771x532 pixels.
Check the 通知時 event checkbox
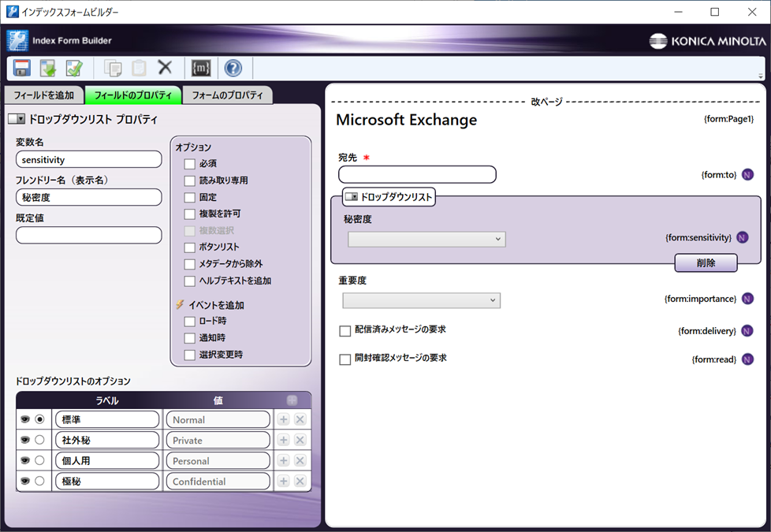(190, 338)
